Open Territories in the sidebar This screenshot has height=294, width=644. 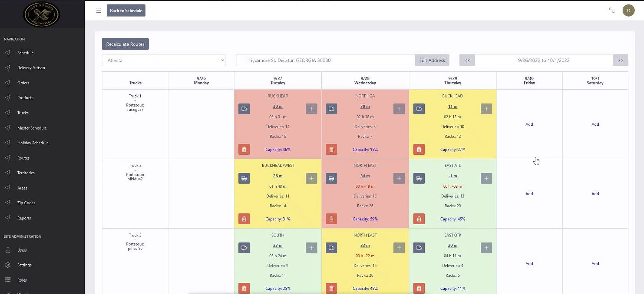click(x=26, y=173)
